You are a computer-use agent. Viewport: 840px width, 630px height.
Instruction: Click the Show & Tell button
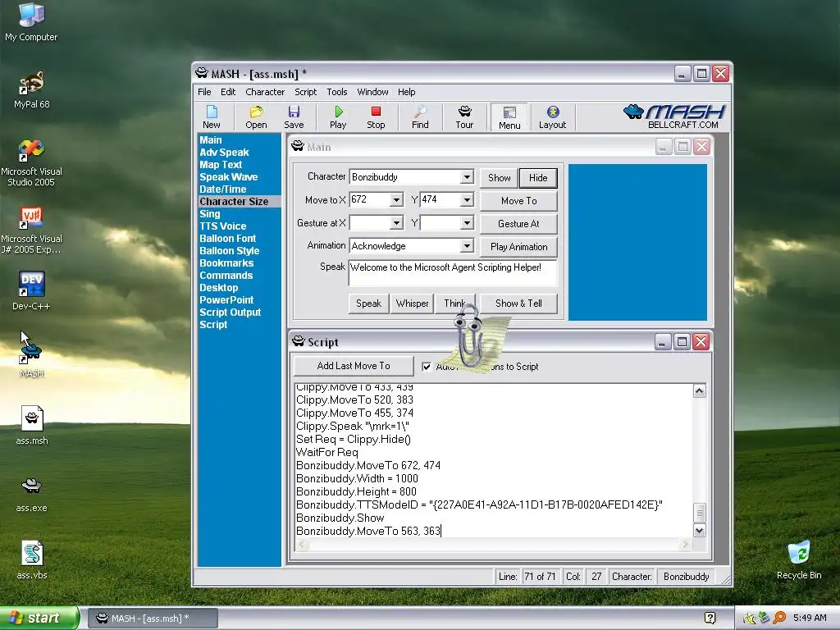click(x=518, y=304)
